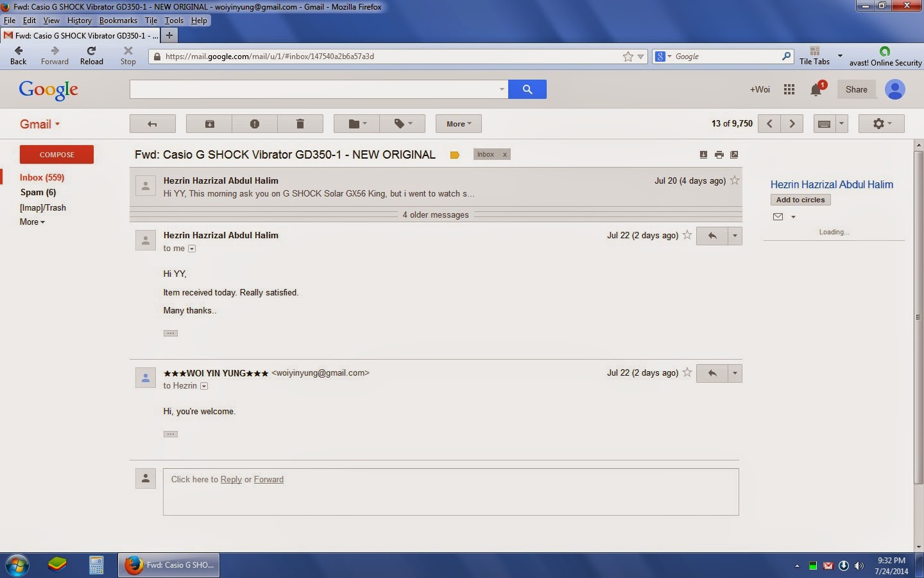Click the Reply link in reply box
The width and height of the screenshot is (924, 578).
pyautogui.click(x=231, y=479)
